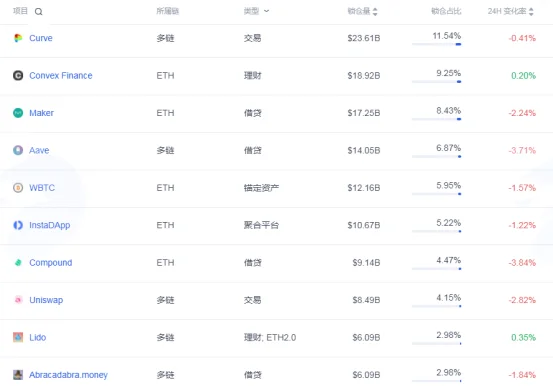Screen dimensions: 553x387
Task: Click the Aave ghost logo icon
Action: click(x=18, y=150)
